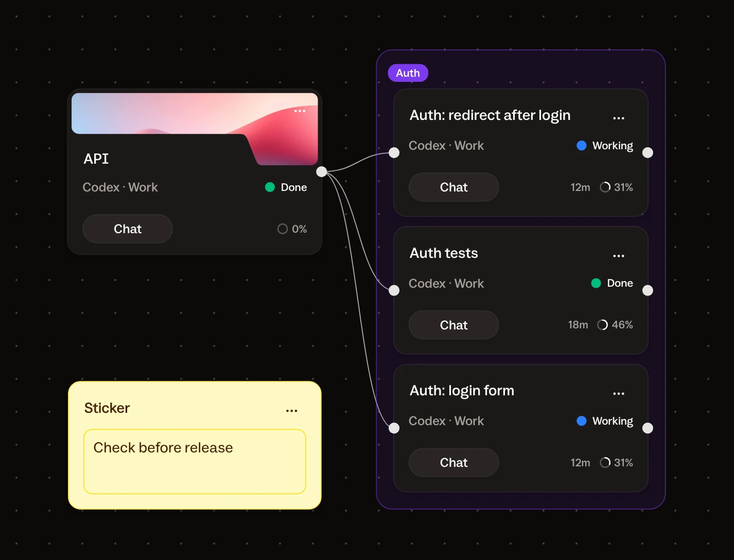Image resolution: width=734 pixels, height=560 pixels.
Task: Click the 31% progress ring on login form card
Action: (x=605, y=463)
